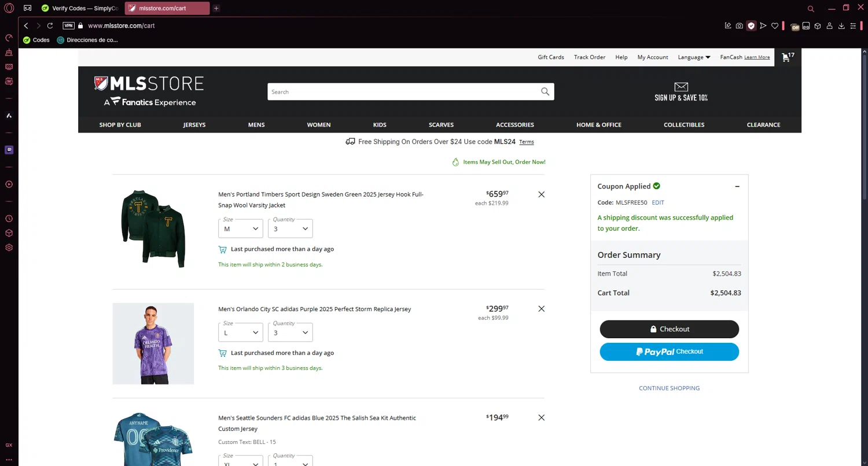
Task: Click the black Checkout button
Action: pos(670,329)
